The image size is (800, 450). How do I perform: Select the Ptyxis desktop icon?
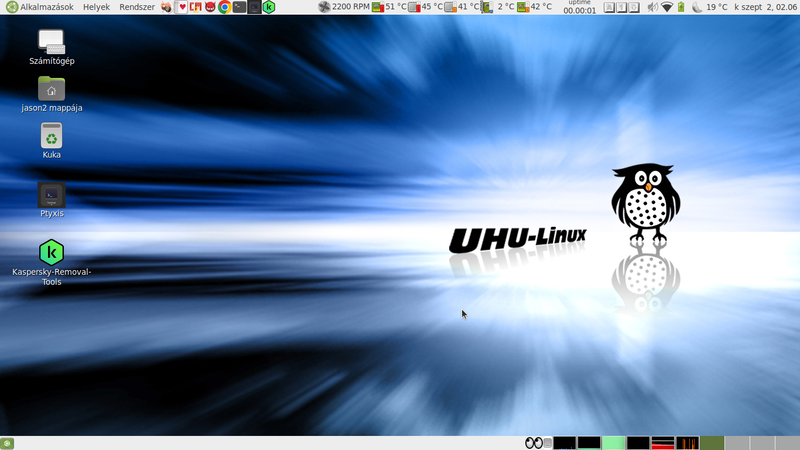(52, 200)
